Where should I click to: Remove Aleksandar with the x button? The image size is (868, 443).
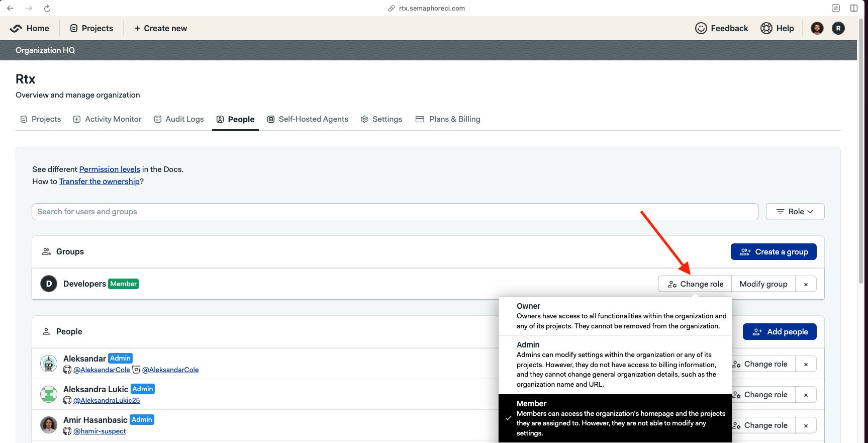click(x=806, y=364)
